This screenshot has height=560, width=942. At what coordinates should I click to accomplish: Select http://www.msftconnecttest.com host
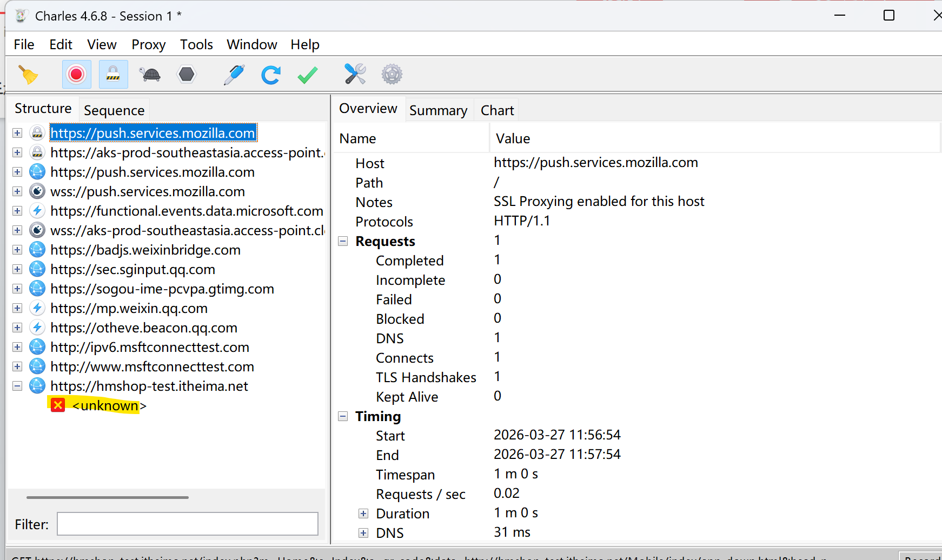(x=152, y=366)
